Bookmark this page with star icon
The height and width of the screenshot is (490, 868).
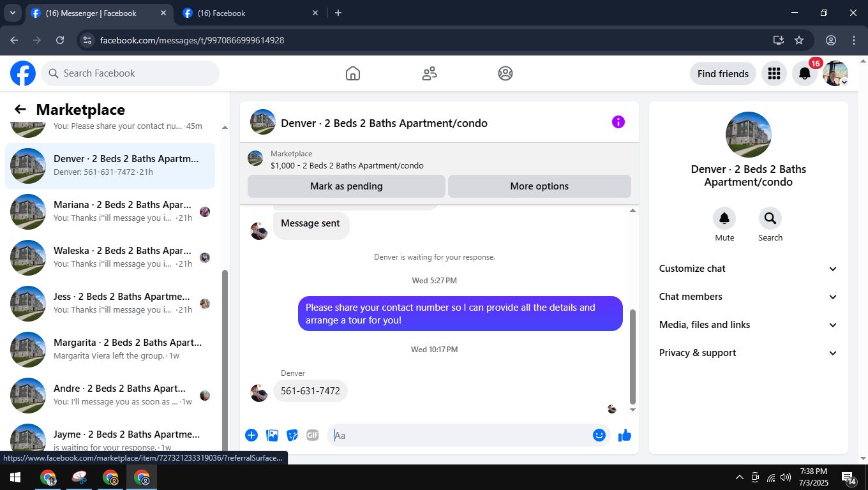[x=799, y=40]
